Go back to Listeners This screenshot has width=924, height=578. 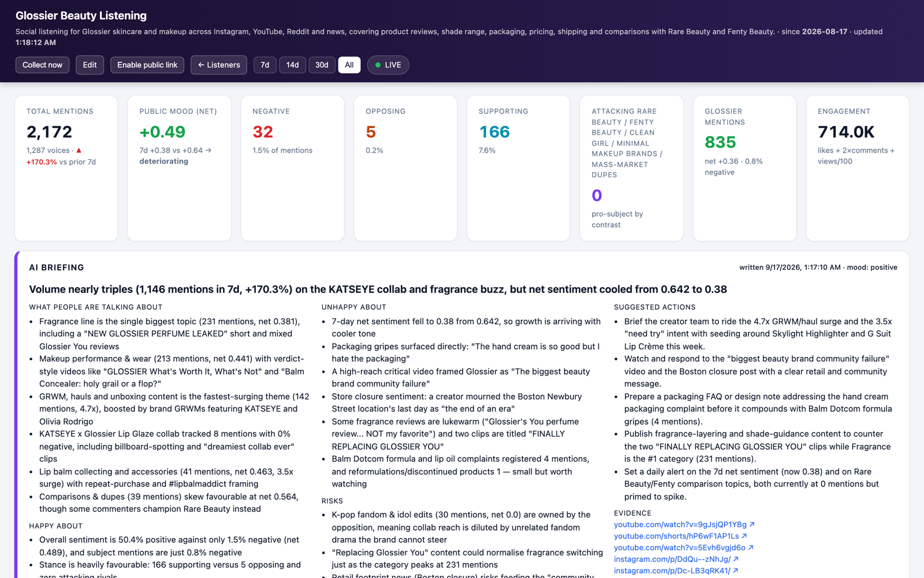[x=219, y=65]
